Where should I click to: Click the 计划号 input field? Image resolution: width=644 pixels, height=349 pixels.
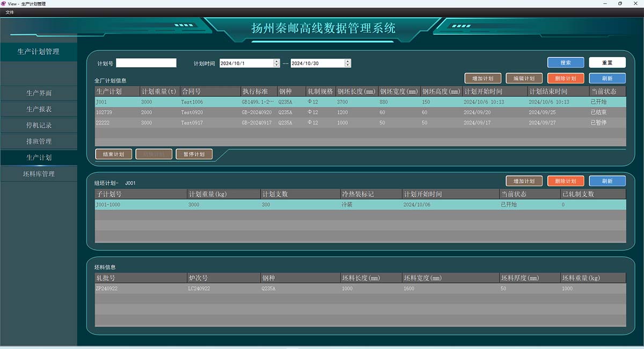click(146, 63)
